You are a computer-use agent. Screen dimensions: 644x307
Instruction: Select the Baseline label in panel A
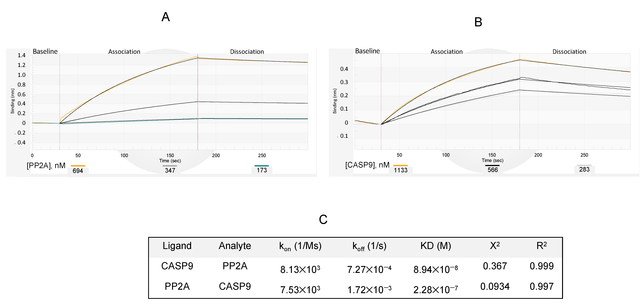coord(45,52)
